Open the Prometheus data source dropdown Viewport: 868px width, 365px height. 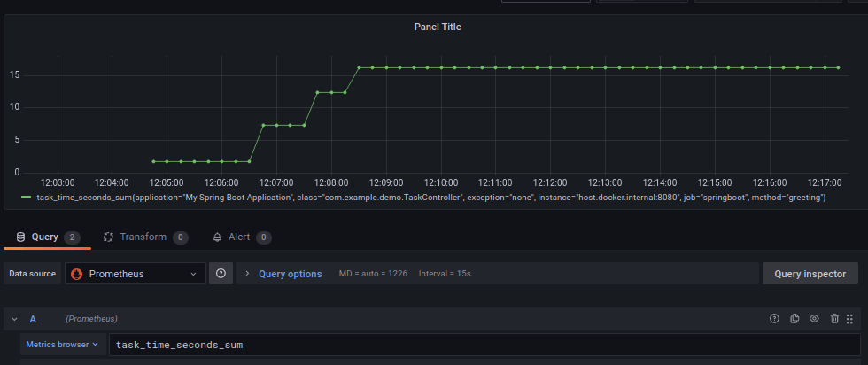[x=135, y=274]
